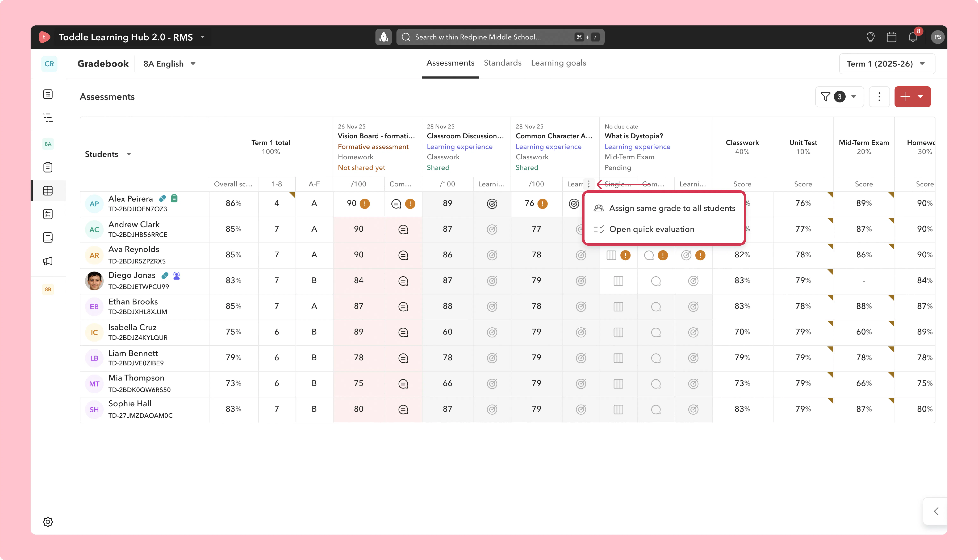
Task: Switch to the Assessments tab
Action: click(x=450, y=63)
